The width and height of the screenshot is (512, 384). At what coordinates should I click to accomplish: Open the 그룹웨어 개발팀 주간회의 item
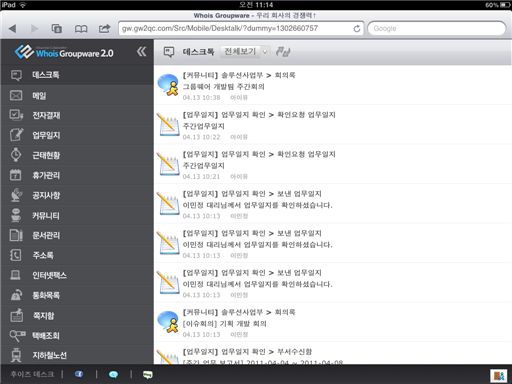click(x=333, y=86)
